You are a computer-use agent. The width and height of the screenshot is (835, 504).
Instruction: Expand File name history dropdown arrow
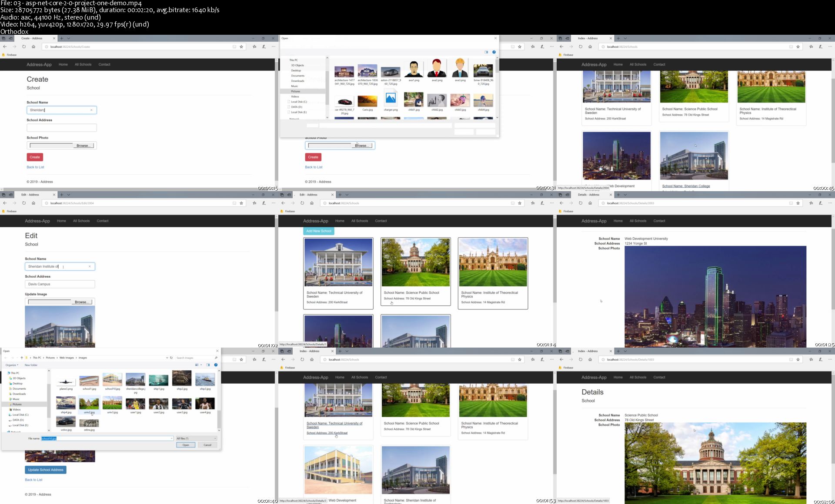[171, 438]
